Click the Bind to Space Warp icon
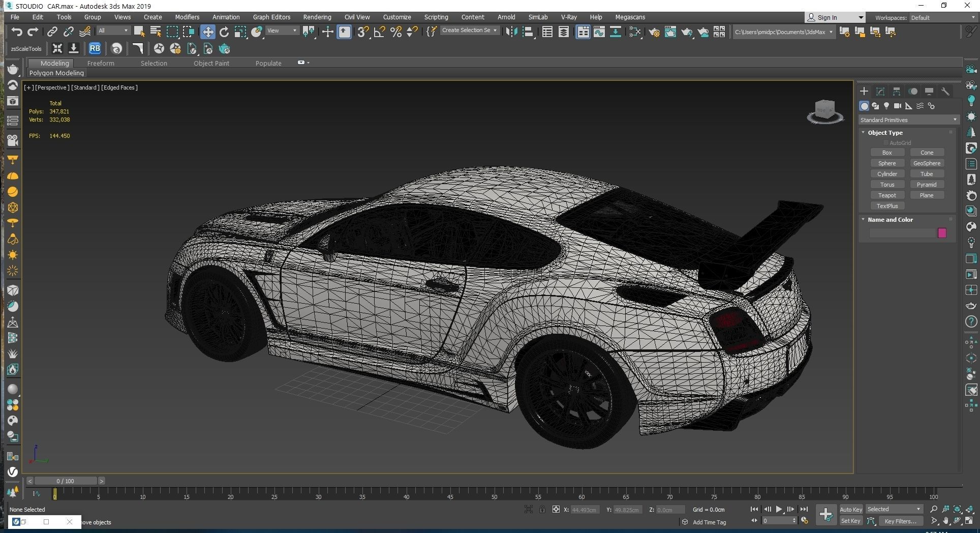The image size is (980, 533). tap(85, 32)
